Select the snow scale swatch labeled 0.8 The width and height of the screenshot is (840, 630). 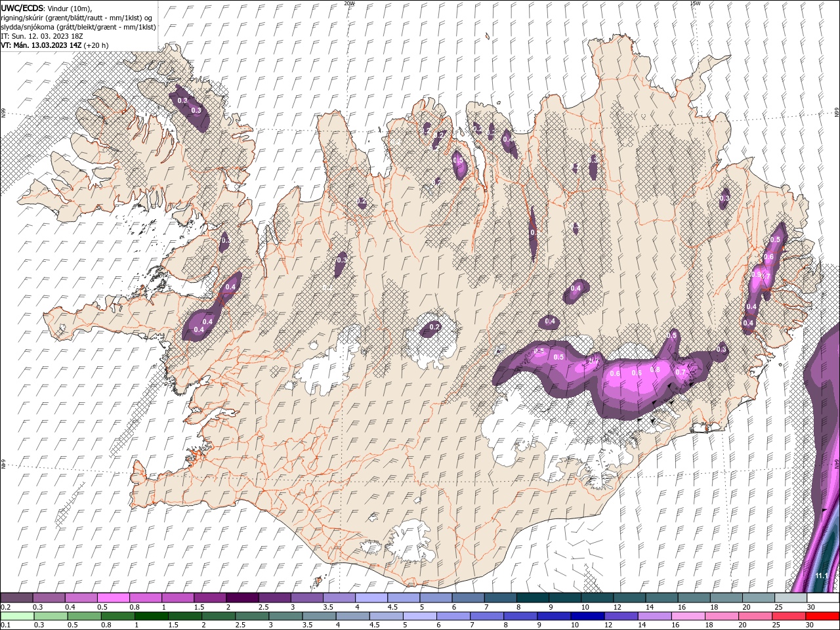[145, 598]
